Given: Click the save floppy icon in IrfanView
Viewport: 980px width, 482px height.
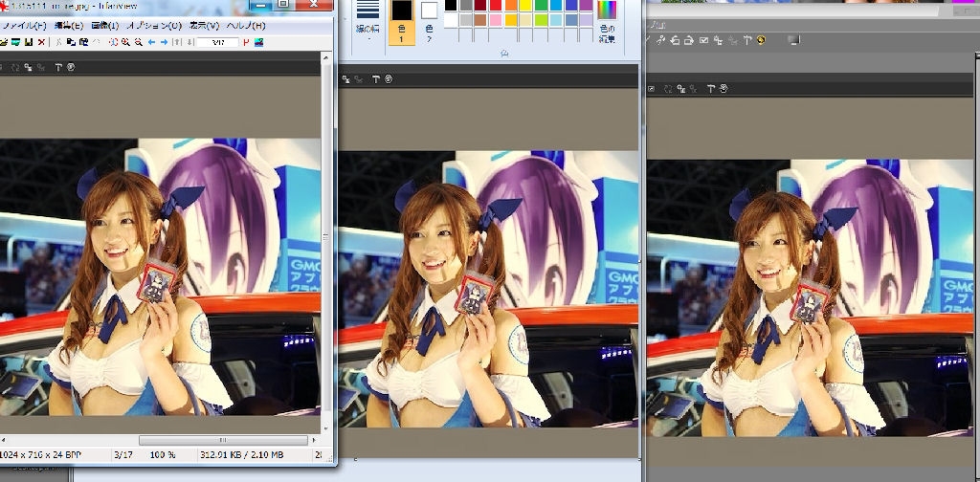Looking at the screenshot, I should click(x=29, y=42).
